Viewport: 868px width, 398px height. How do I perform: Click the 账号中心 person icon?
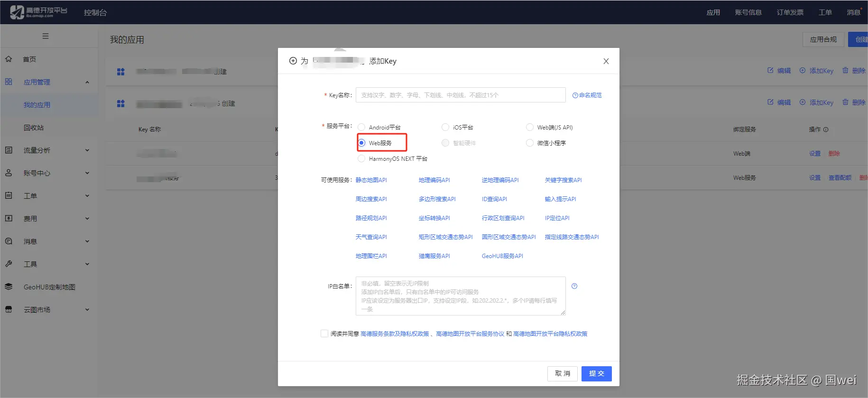9,173
